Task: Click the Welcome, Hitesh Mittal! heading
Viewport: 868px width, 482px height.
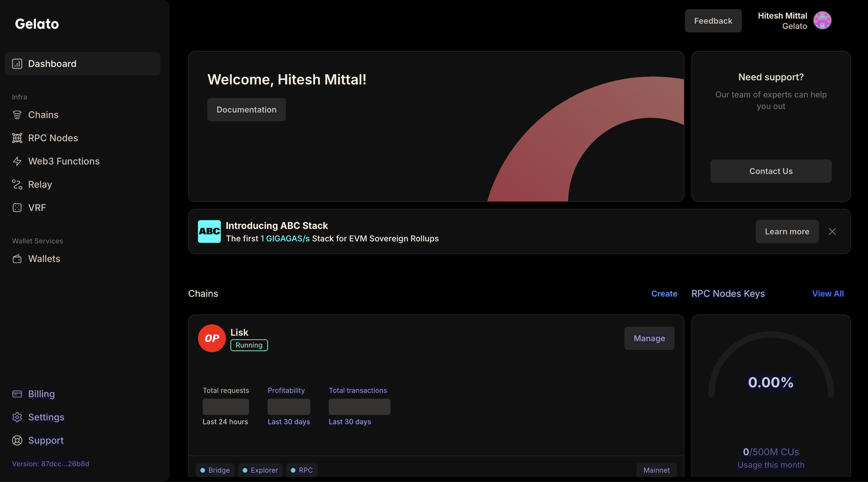Action: click(x=287, y=80)
